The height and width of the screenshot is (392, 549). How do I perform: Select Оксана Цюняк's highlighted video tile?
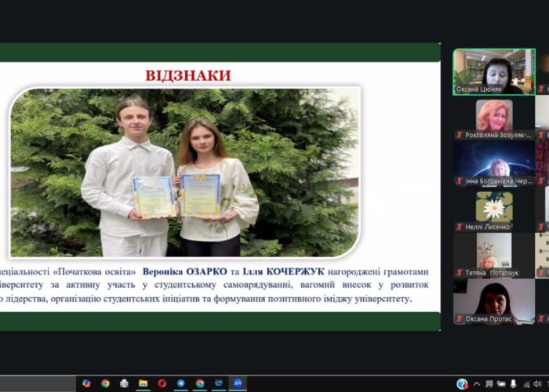(493, 72)
